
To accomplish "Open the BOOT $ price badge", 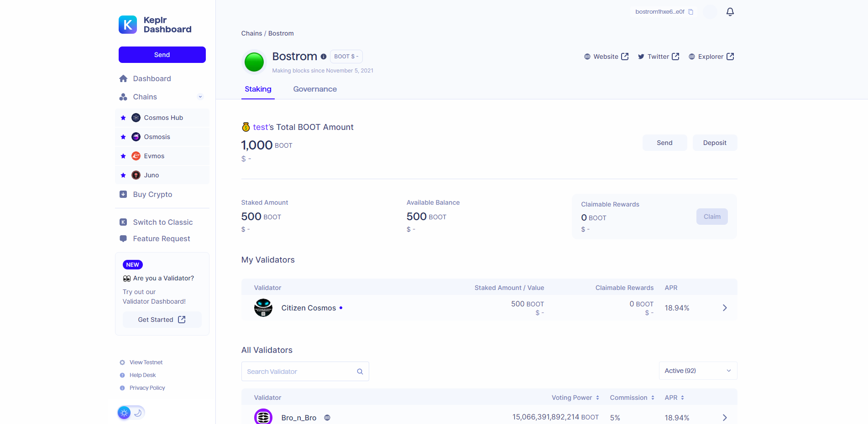I will [x=346, y=57].
